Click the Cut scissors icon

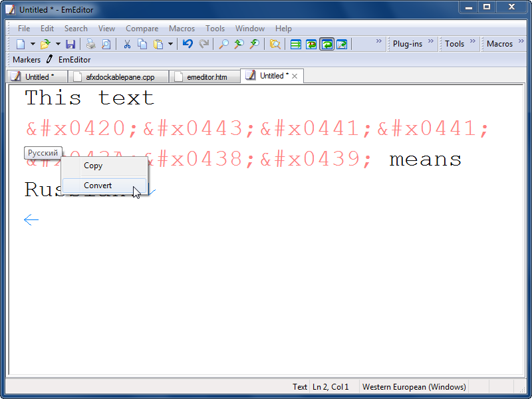click(127, 44)
